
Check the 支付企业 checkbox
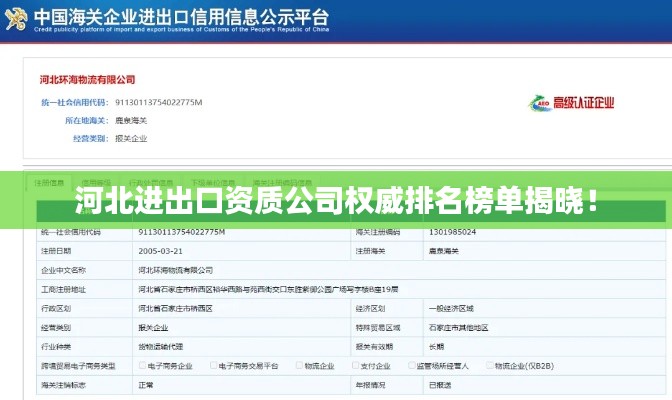pos(355,365)
